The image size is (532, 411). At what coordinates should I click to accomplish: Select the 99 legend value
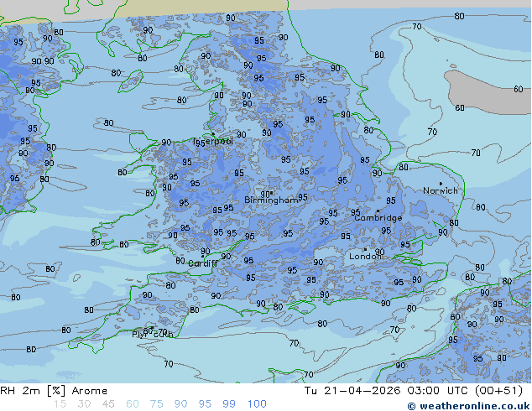pos(229,404)
